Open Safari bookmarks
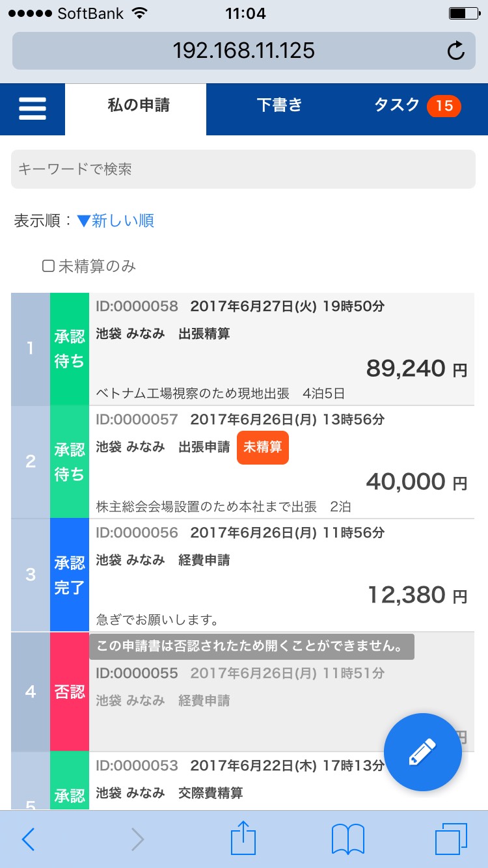 (347, 839)
